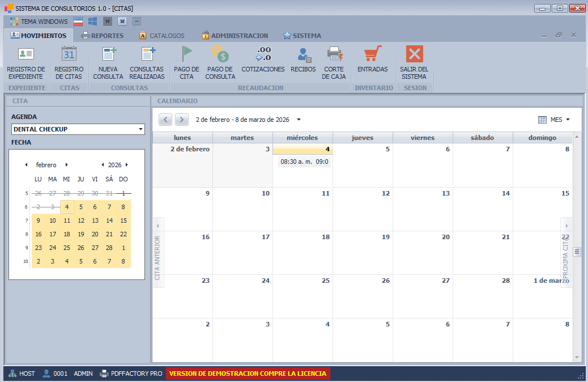Select the red-white theme swatch
Screen dimensions: 588x382
78,21
